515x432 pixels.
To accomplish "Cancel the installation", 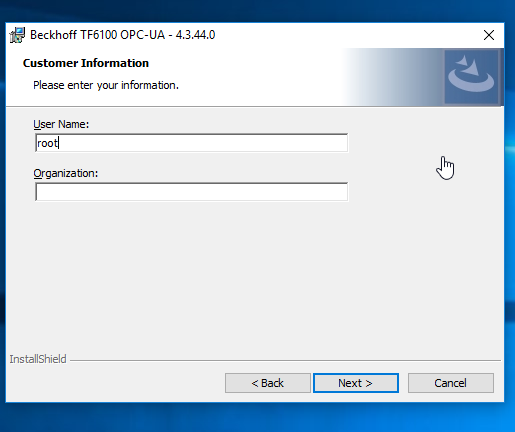I will [451, 383].
